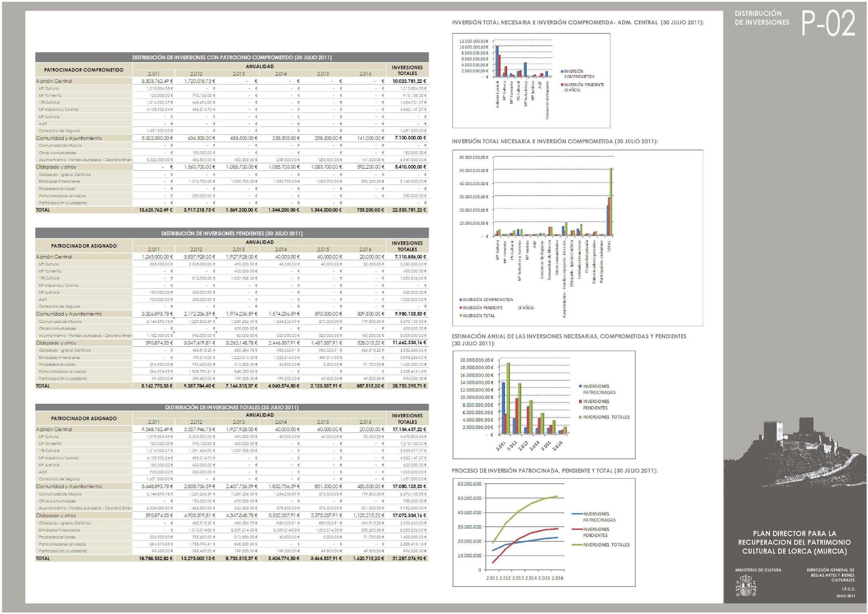Click PROCESO DE INVERSIÓN PATROCINADA chart title
The image size is (868, 614).
point(554,471)
